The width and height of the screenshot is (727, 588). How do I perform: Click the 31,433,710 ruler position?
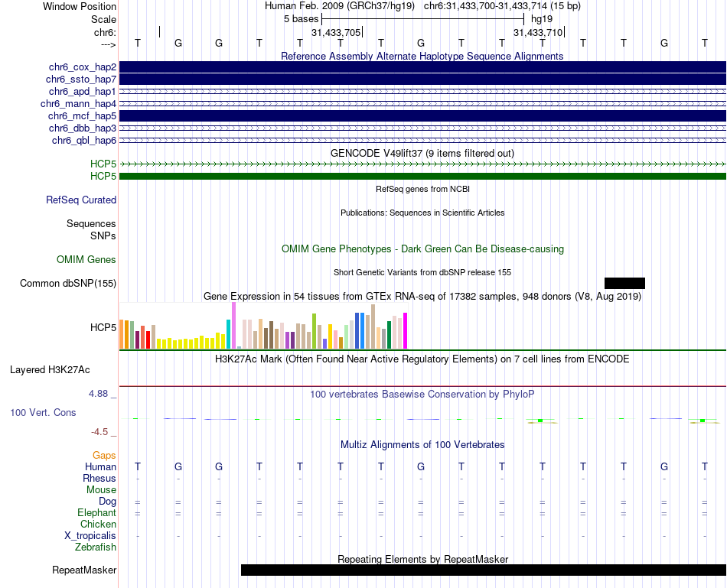(x=537, y=32)
